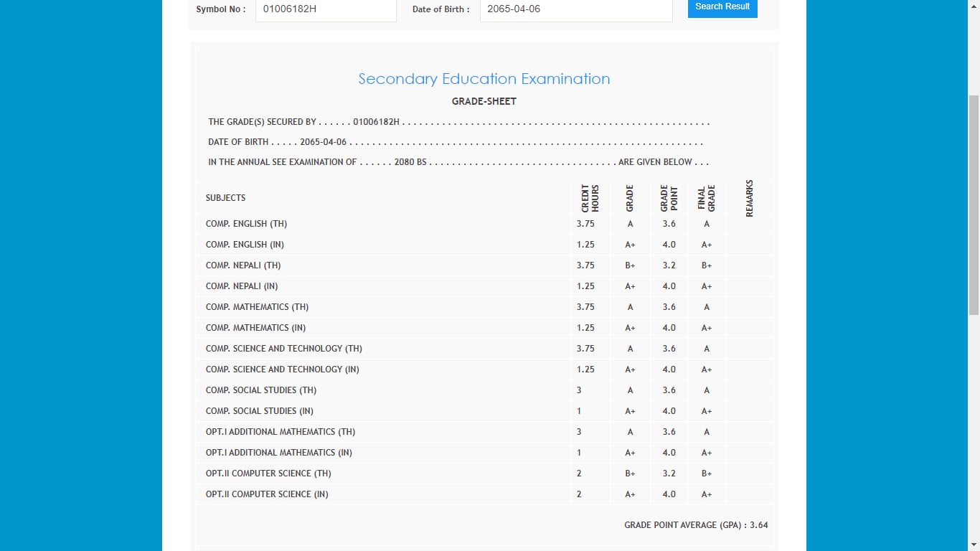Screen dimensions: 980x551
Task: Click the REMARKS column header
Action: click(750, 199)
